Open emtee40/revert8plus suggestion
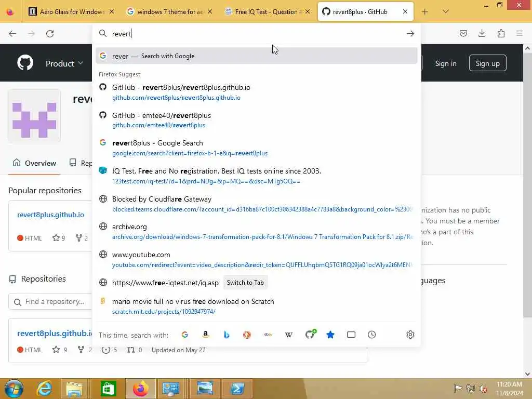Viewport: 532px width, 399px height. click(257, 120)
